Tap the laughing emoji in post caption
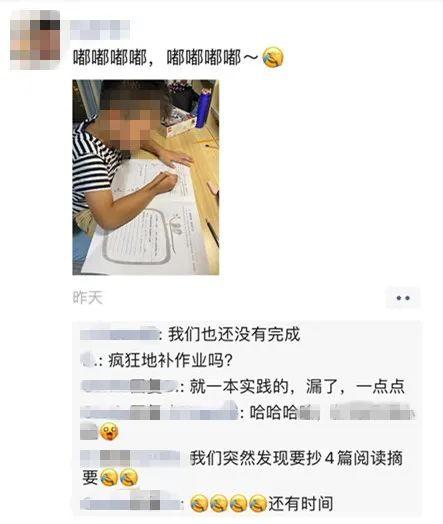 pyautogui.click(x=273, y=57)
